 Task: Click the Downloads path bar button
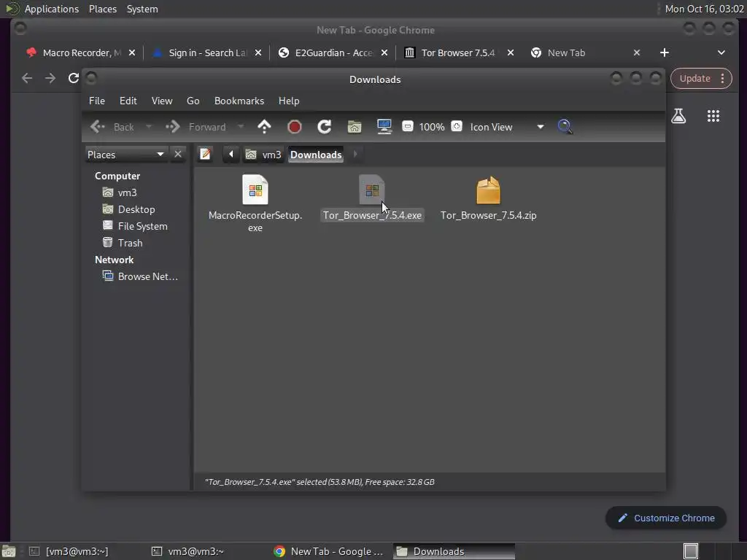[x=316, y=155]
